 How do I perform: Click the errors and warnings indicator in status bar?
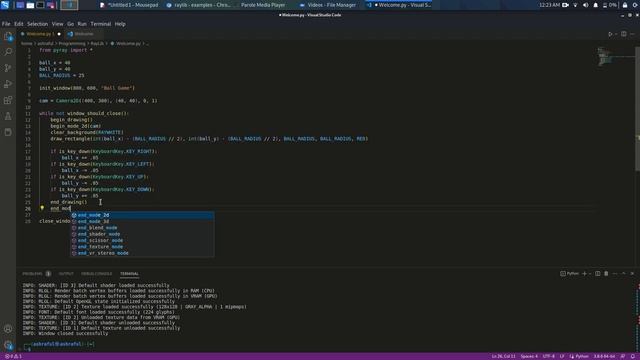tap(13, 356)
